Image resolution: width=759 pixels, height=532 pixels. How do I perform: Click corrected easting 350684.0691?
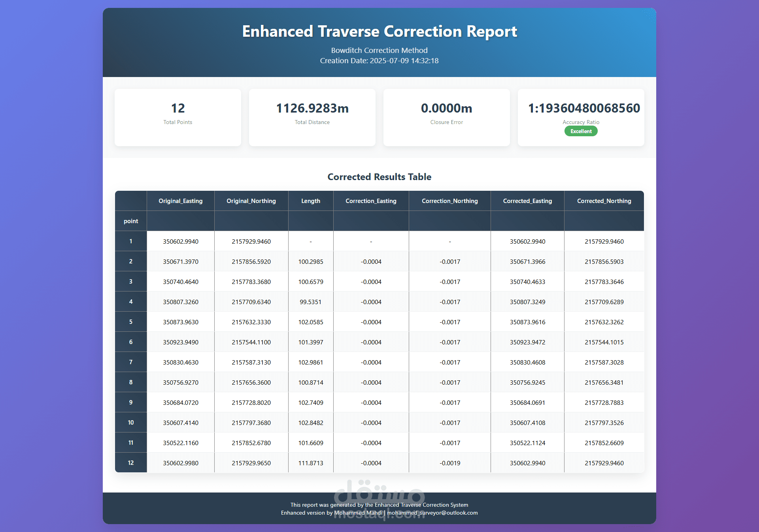tap(527, 402)
